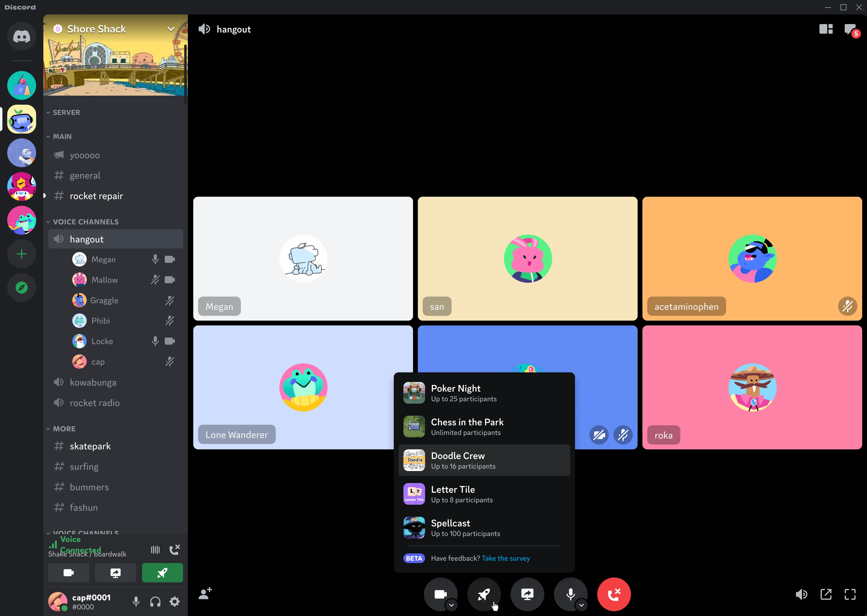
Task: Open the chat panel with 5 unread messages
Action: click(x=850, y=29)
